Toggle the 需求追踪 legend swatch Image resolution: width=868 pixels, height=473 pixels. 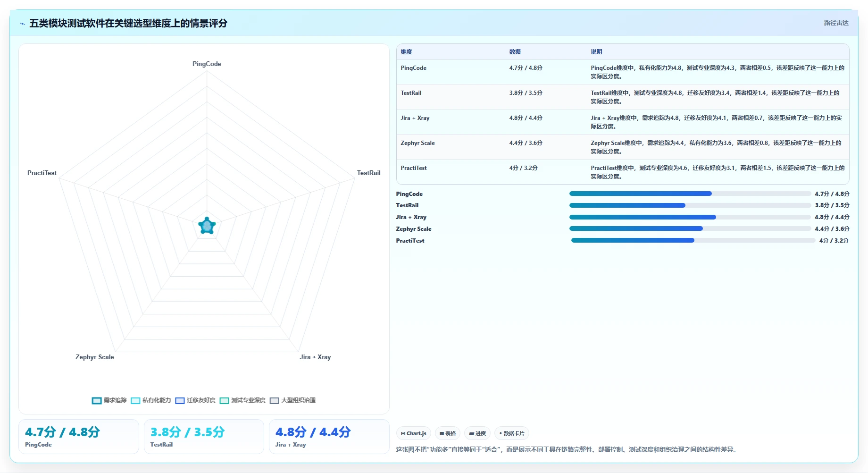pos(97,400)
